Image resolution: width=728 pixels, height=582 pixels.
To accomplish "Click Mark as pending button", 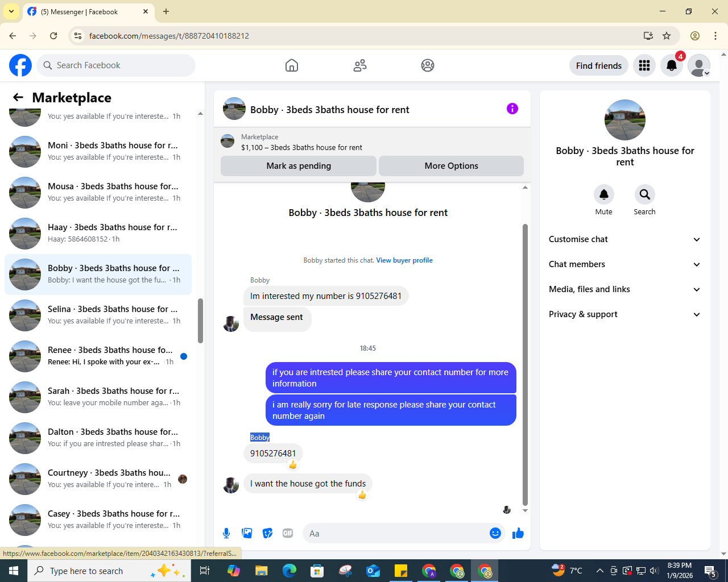I will pos(299,166).
